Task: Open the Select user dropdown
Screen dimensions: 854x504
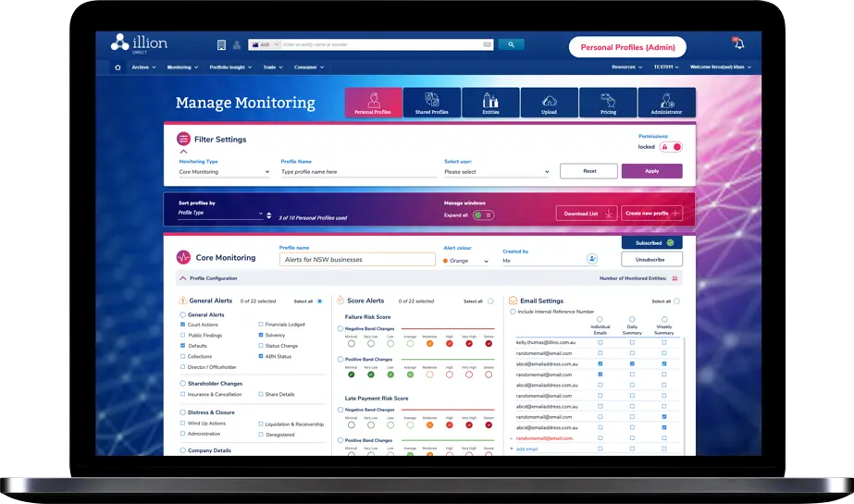Action: tap(496, 172)
